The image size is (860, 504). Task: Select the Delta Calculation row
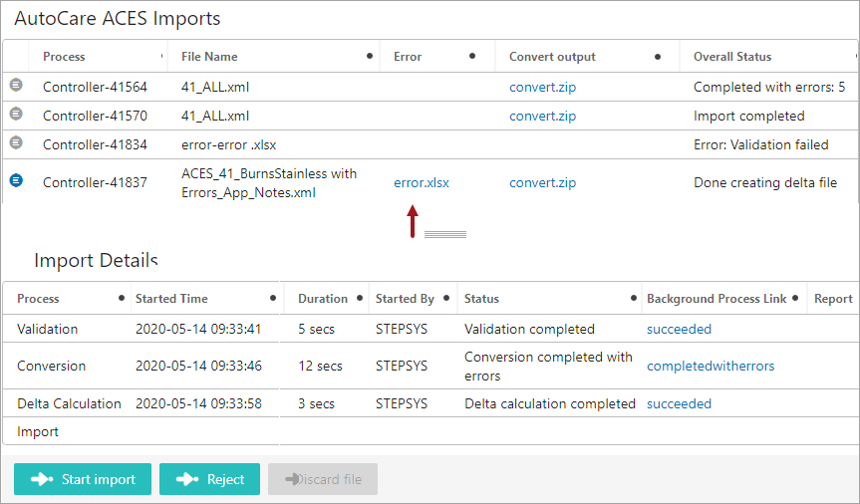(x=431, y=403)
